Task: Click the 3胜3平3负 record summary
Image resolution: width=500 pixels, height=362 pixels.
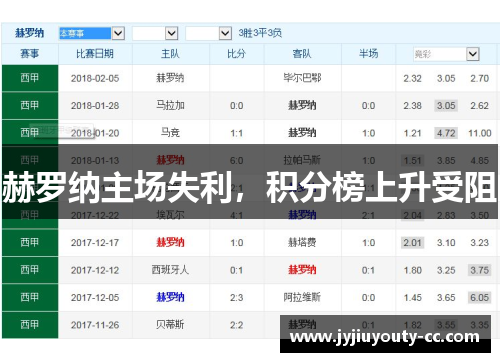Action: (260, 33)
